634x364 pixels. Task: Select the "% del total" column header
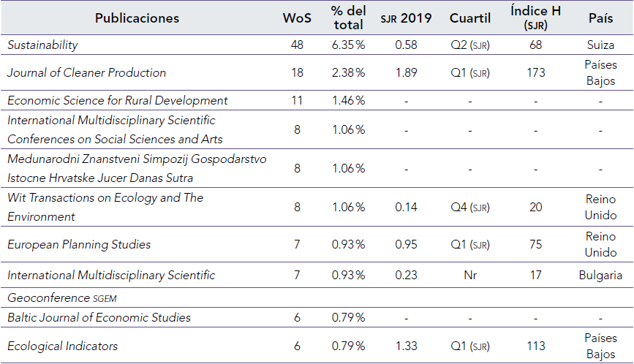pos(347,18)
